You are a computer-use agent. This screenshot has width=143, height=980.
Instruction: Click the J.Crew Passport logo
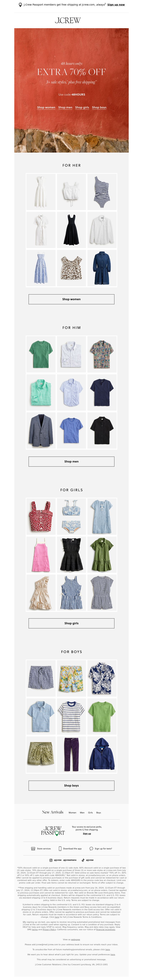coord(53,830)
